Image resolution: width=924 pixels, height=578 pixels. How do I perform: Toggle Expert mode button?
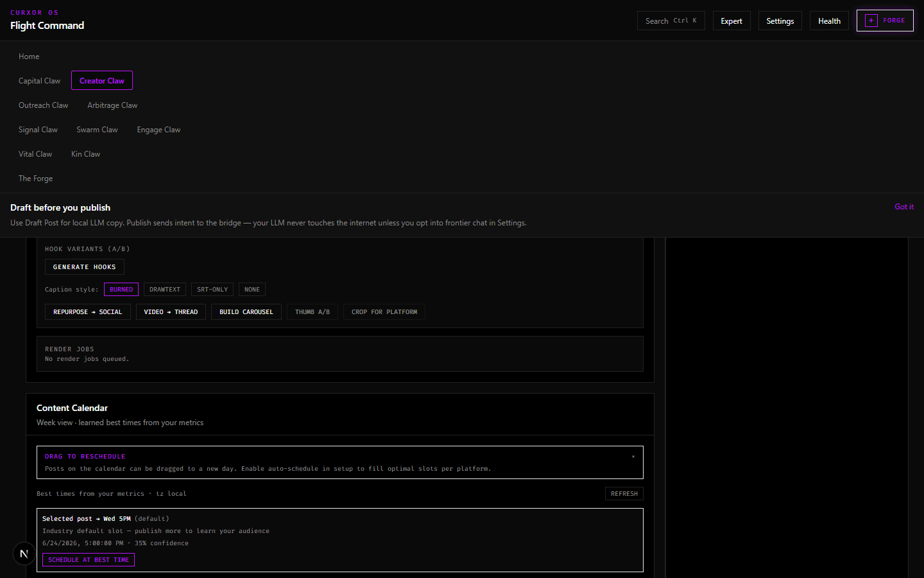pyautogui.click(x=732, y=21)
